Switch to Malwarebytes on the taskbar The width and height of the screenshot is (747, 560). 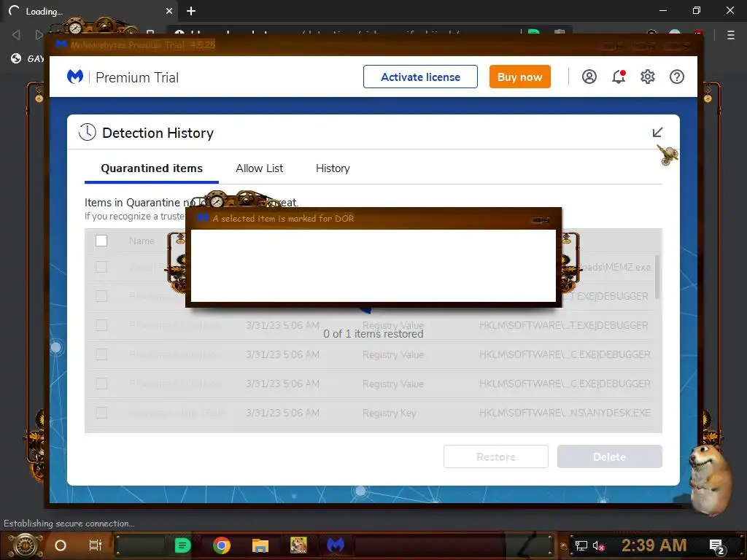coord(336,545)
